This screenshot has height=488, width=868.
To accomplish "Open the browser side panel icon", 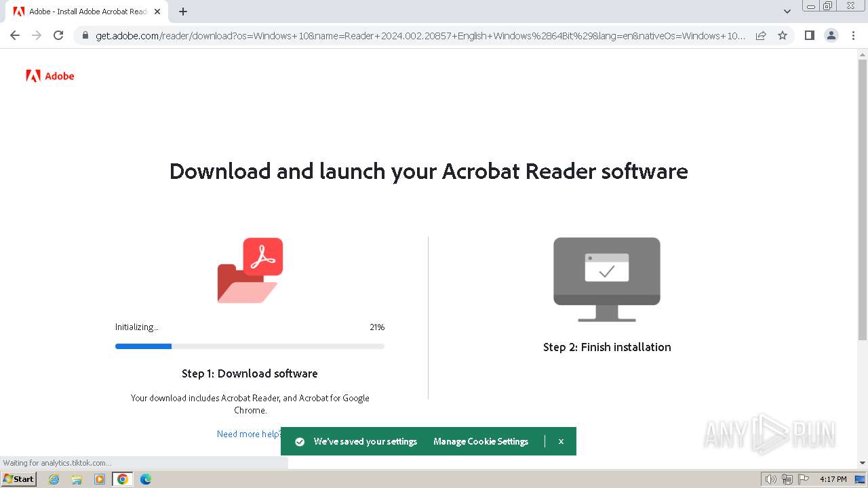I will click(x=809, y=35).
